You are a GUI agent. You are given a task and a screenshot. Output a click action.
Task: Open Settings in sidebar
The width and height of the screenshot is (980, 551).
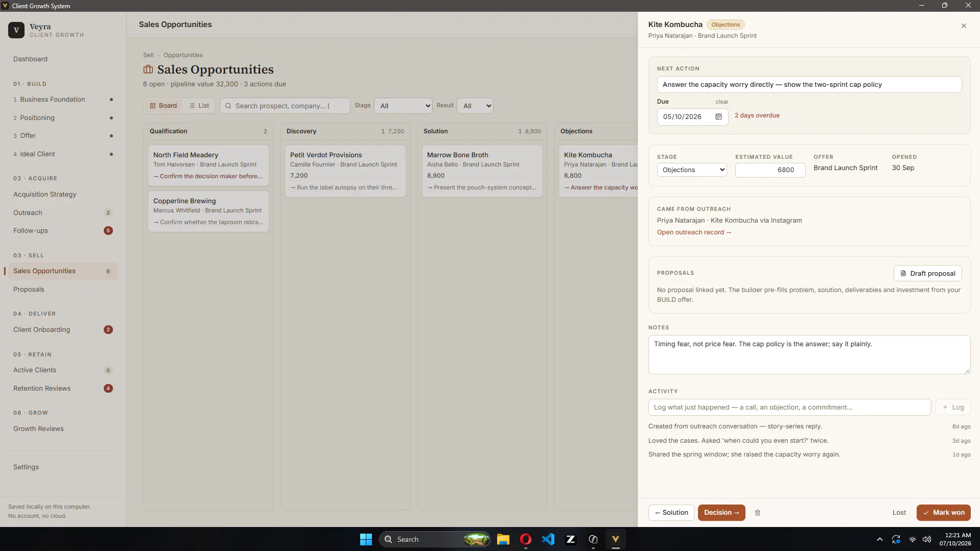(26, 467)
